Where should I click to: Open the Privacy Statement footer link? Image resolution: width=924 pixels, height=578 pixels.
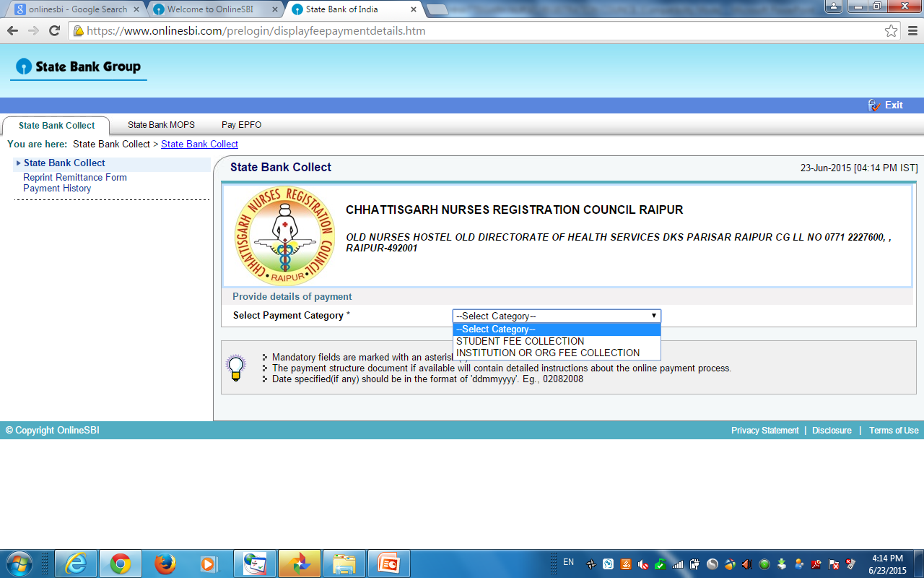coord(764,430)
